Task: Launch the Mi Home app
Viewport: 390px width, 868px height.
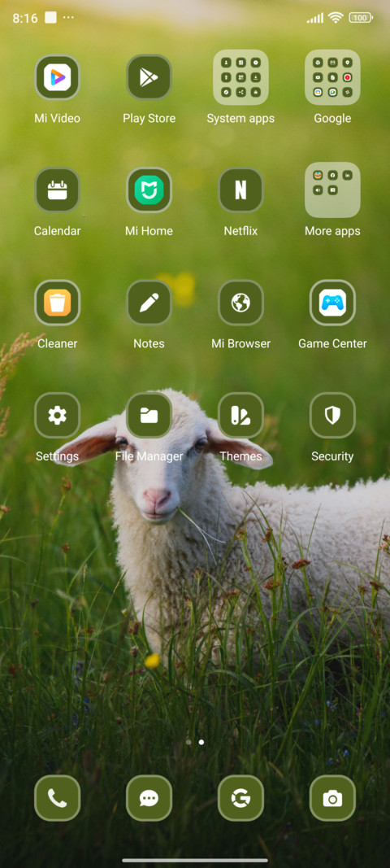Action: click(149, 190)
